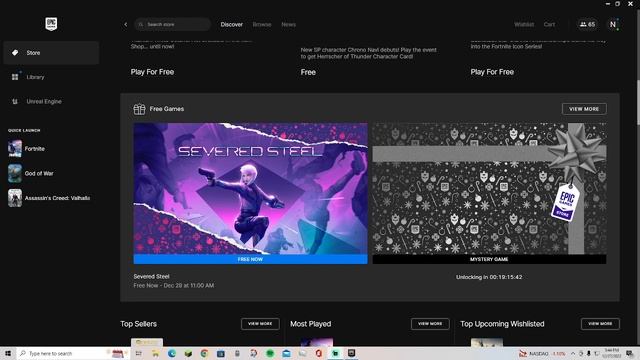Click the Assassin's Creed Valhalla thumbnail
This screenshot has width=640, height=360.
pyautogui.click(x=15, y=198)
